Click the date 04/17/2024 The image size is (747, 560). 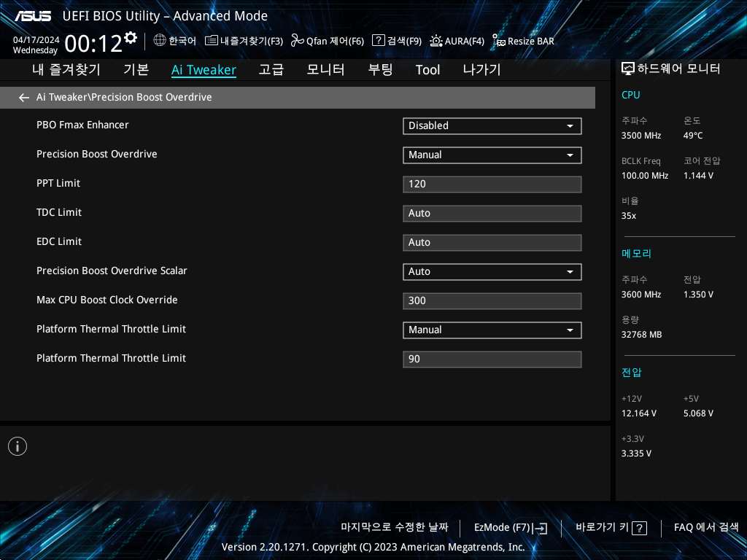[36, 40]
